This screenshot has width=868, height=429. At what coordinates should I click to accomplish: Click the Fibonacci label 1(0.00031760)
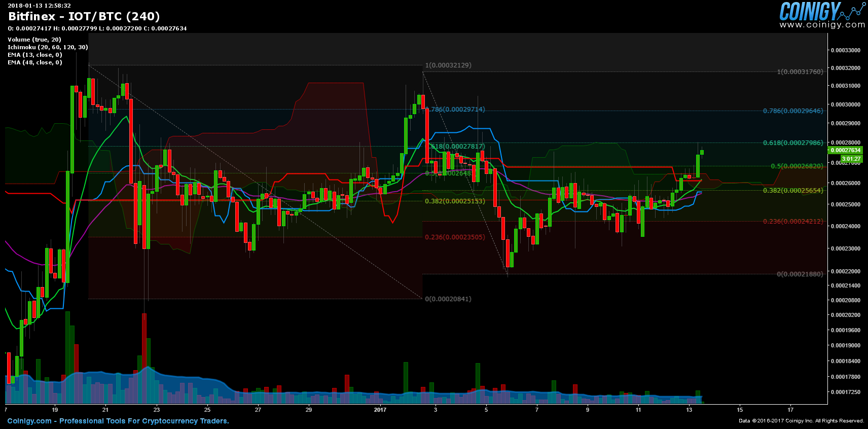[x=800, y=72]
